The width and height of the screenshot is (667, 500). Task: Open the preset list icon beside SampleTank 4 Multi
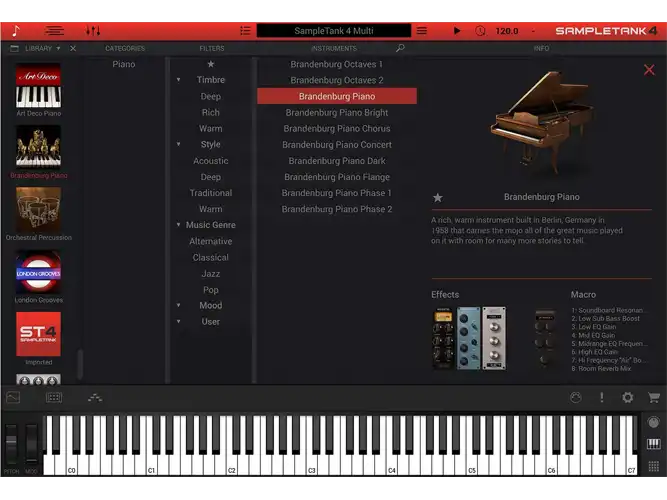coord(245,31)
